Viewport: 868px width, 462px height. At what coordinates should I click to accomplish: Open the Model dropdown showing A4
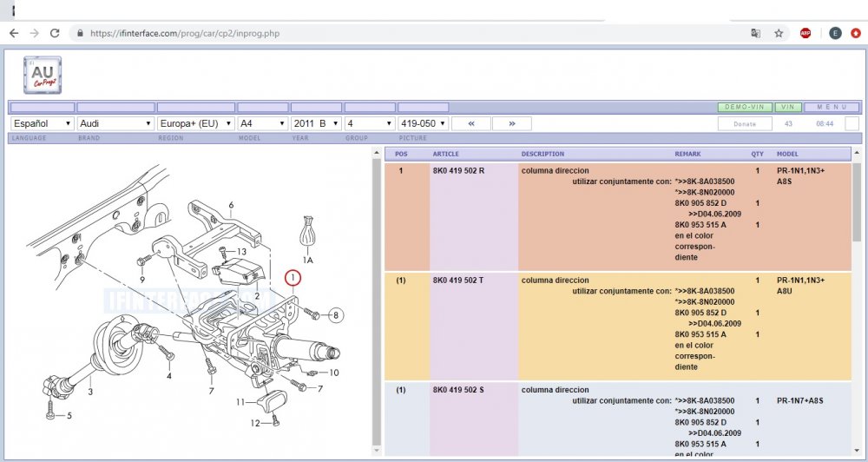click(262, 123)
